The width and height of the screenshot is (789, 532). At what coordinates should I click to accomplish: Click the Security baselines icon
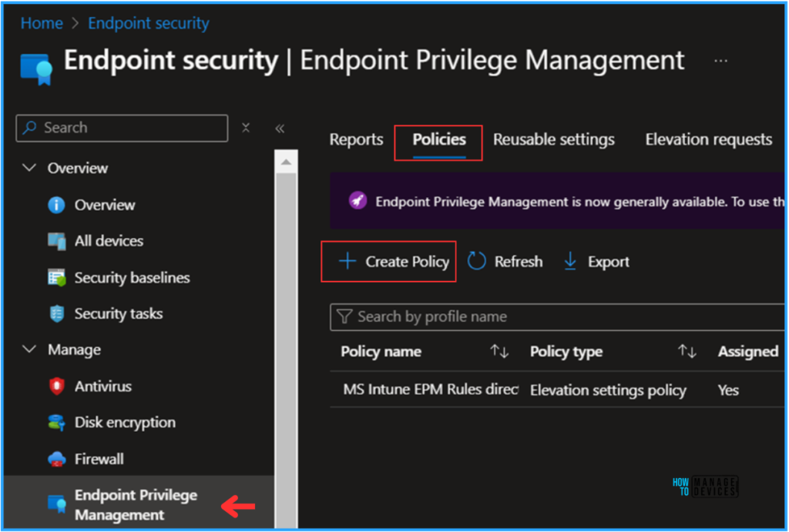pyautogui.click(x=56, y=278)
